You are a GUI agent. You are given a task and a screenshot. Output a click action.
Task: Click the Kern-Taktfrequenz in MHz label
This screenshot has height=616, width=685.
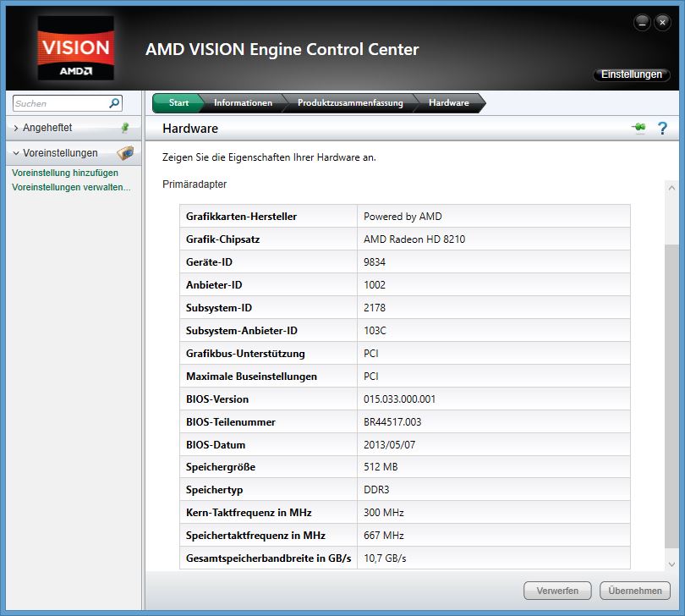tap(249, 513)
